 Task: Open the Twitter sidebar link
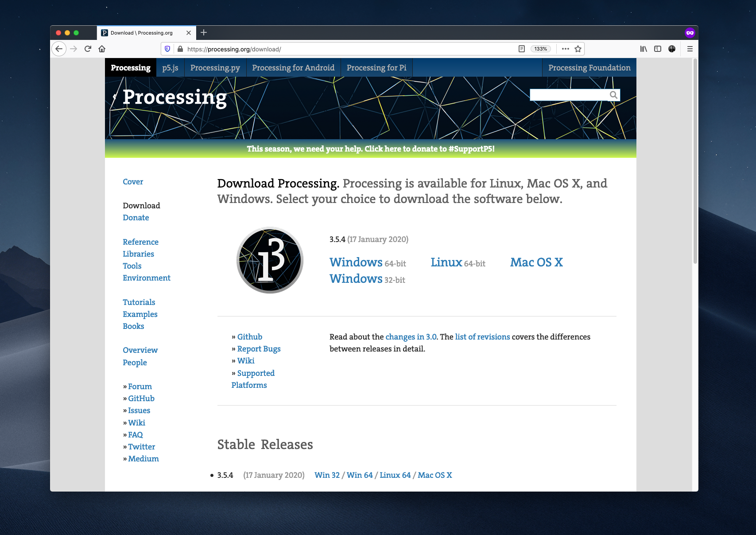point(142,447)
